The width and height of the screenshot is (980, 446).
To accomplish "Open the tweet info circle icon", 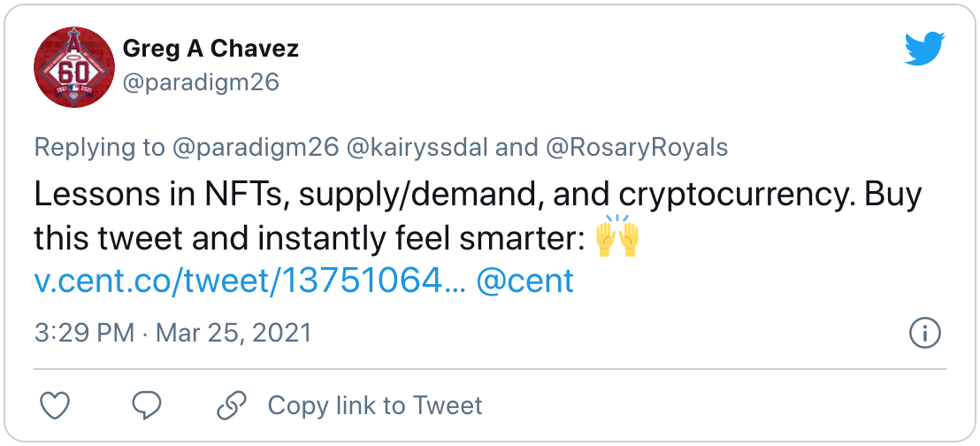I will point(924,334).
